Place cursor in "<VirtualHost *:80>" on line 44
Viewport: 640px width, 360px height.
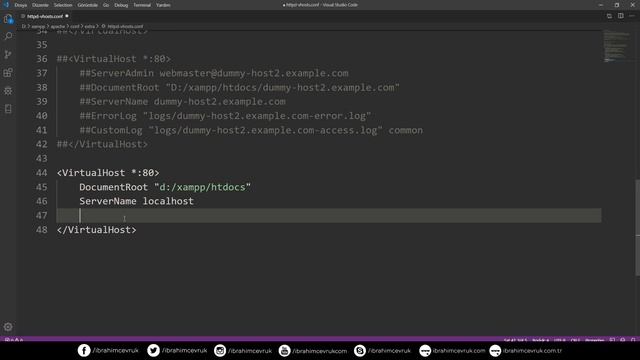pos(108,173)
